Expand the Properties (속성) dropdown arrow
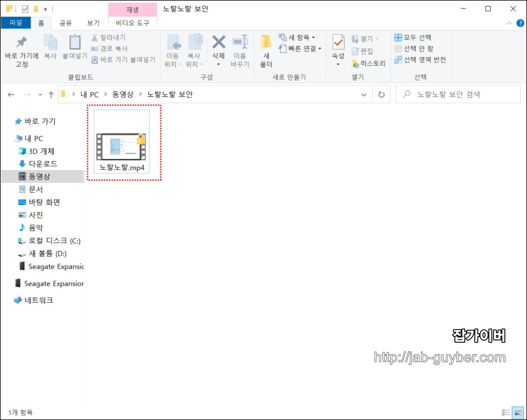527x420 pixels. [338, 64]
